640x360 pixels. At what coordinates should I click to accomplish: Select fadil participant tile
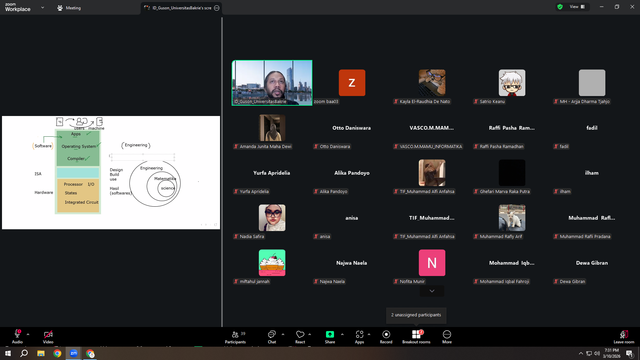pyautogui.click(x=592, y=128)
